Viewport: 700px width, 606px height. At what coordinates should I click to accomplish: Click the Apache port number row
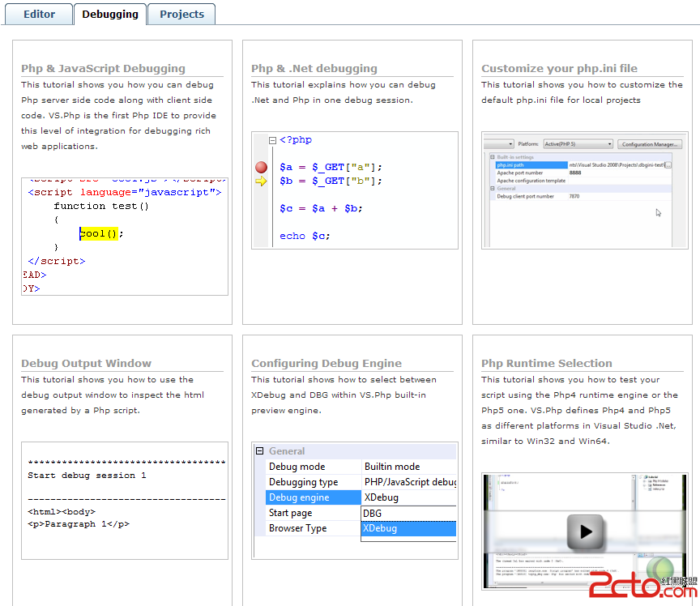pyautogui.click(x=583, y=173)
